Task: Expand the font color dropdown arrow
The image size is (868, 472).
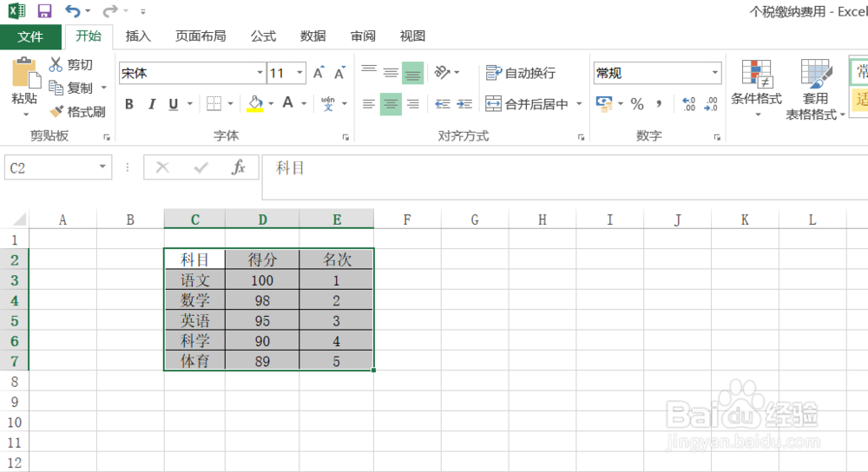Action: coord(304,104)
